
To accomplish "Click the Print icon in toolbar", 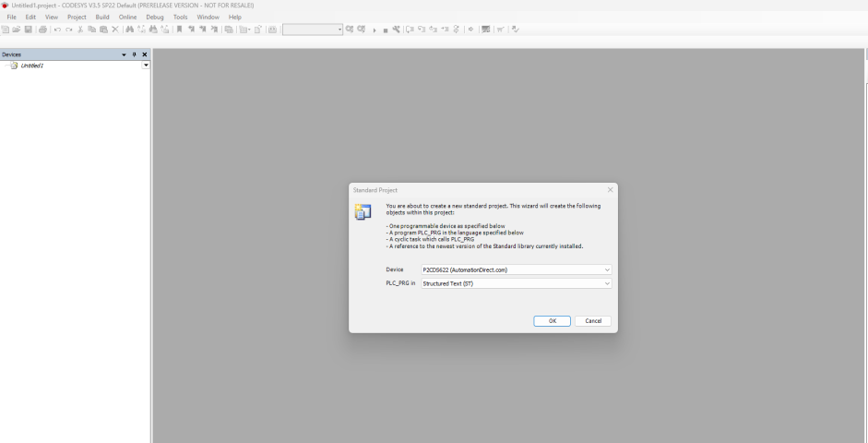I will tap(42, 30).
